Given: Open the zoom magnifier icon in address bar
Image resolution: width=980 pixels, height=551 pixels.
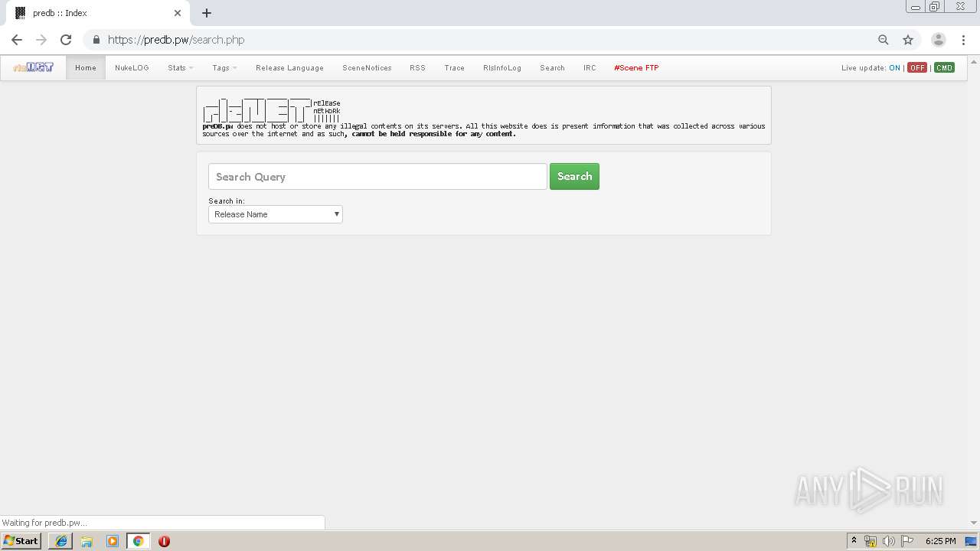Looking at the screenshot, I should coord(884,40).
